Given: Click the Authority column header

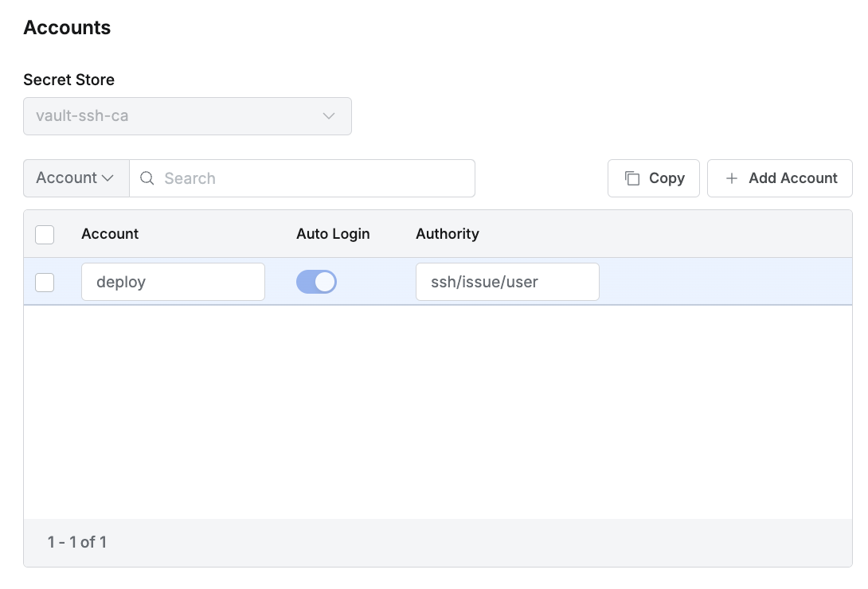Looking at the screenshot, I should click(447, 234).
